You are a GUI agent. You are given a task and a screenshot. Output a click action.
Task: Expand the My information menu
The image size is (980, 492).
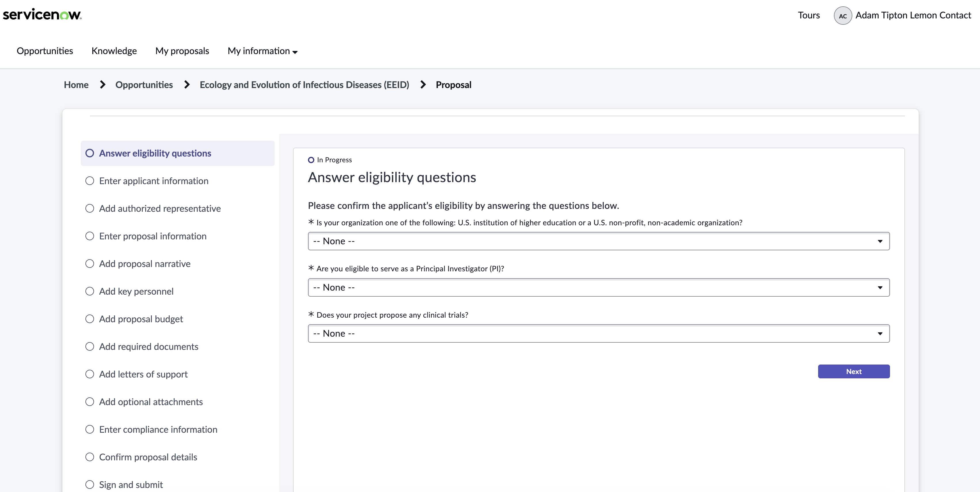[x=262, y=51]
